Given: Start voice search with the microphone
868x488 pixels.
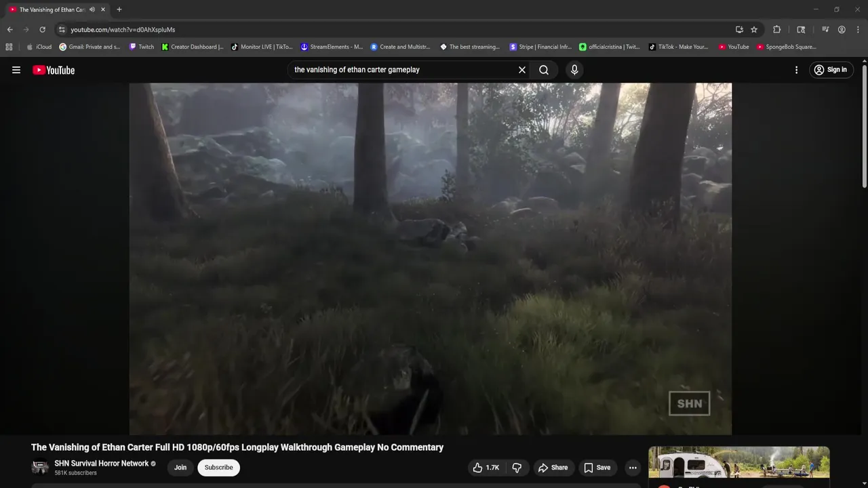Looking at the screenshot, I should point(574,70).
